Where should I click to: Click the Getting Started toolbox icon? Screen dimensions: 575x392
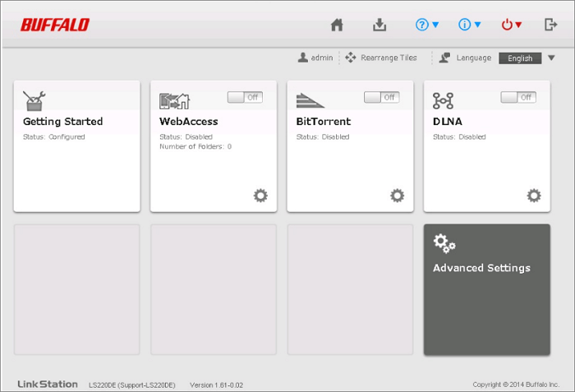tap(34, 100)
